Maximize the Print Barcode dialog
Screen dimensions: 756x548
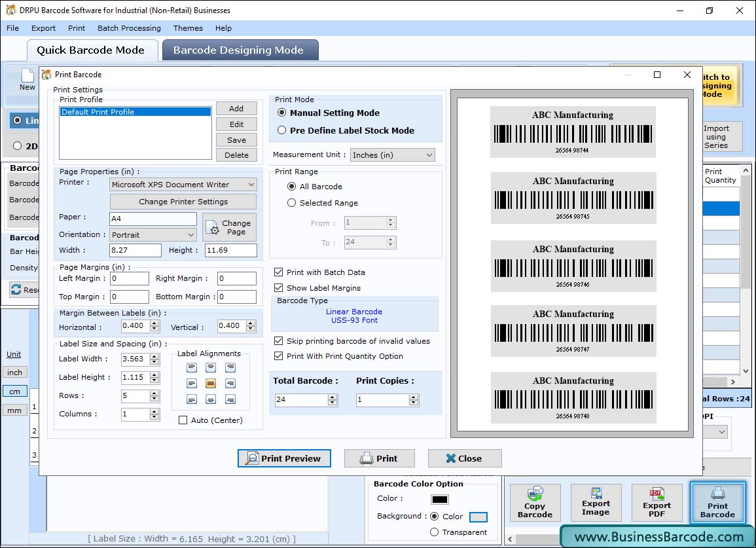(657, 75)
